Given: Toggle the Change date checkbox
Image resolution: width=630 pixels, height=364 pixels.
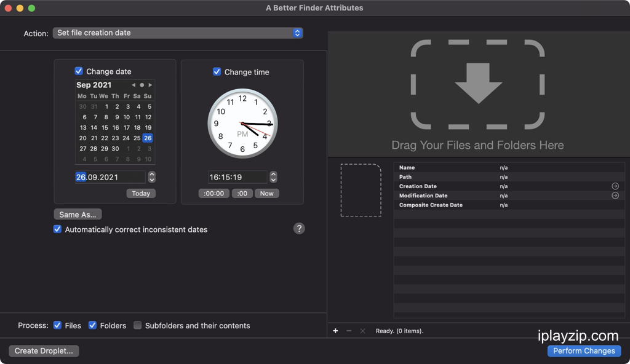Looking at the screenshot, I should pyautogui.click(x=79, y=71).
